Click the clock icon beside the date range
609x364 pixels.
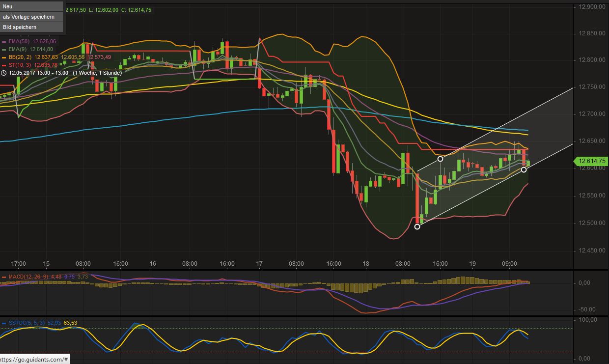4,73
